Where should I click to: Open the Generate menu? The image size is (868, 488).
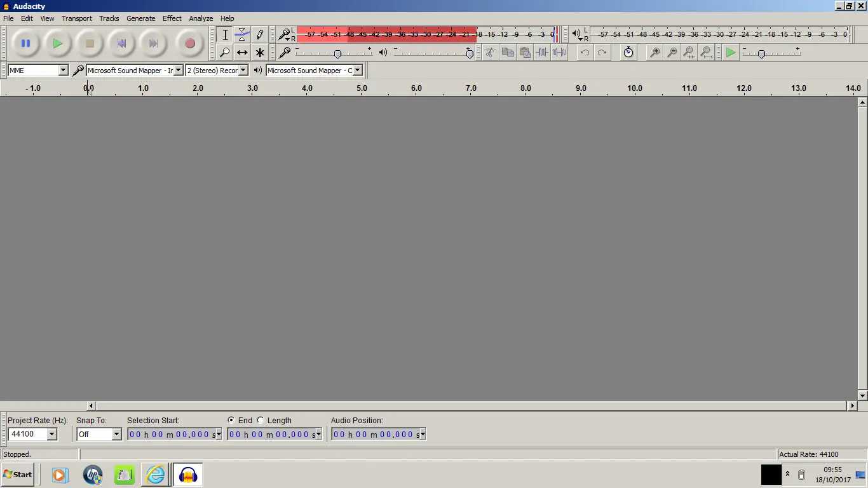(140, 18)
